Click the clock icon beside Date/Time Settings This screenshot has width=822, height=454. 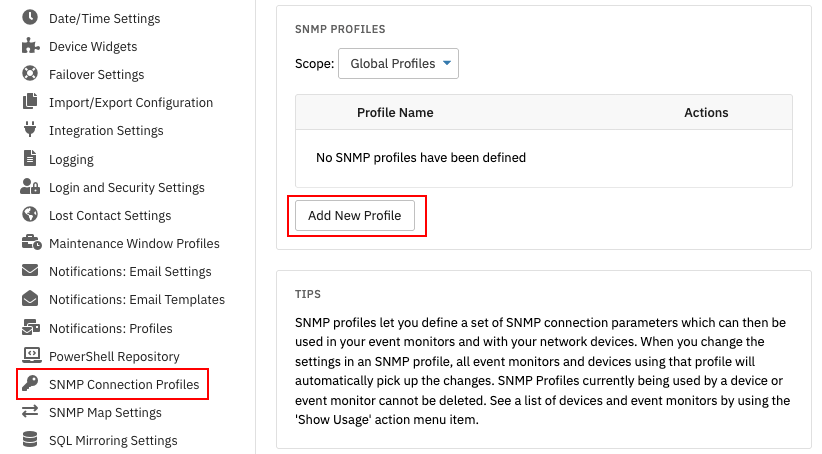pos(30,17)
